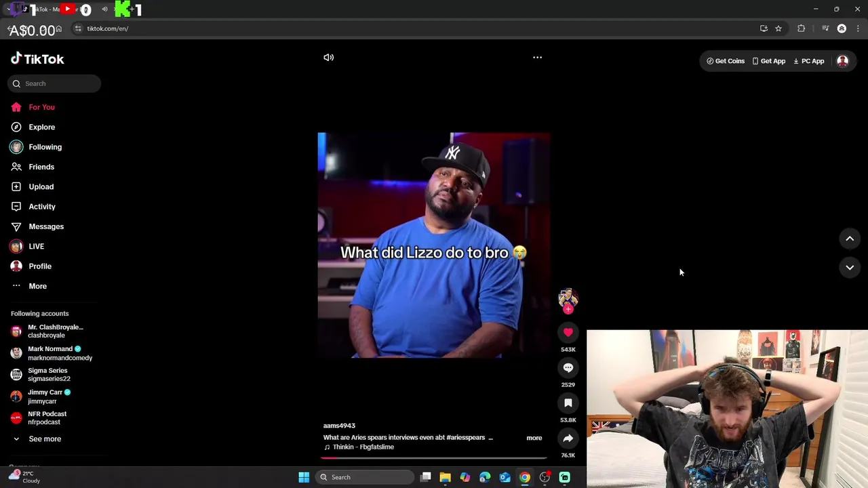
Task: Open Copilot from the taskbar
Action: 465,477
